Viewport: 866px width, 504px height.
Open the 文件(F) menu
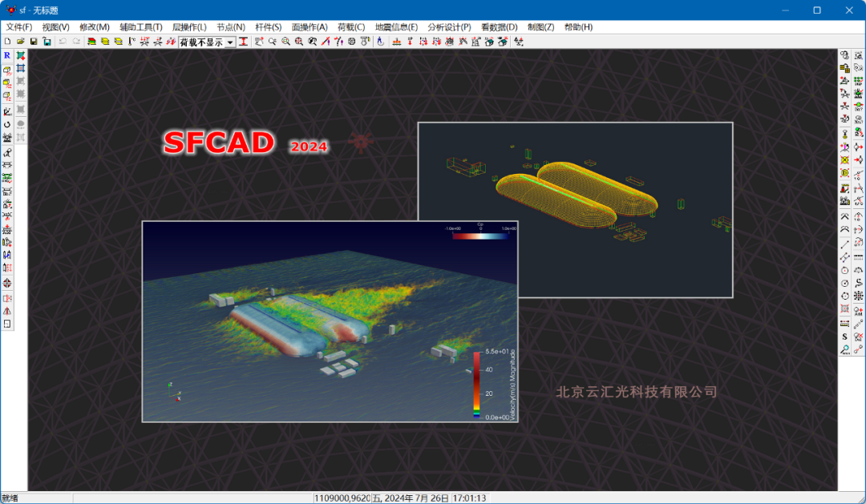[x=19, y=27]
